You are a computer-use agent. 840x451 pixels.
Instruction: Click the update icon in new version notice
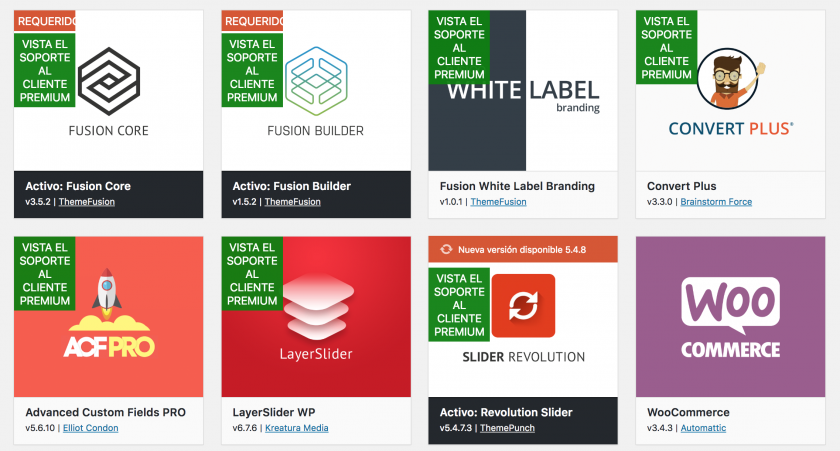446,250
